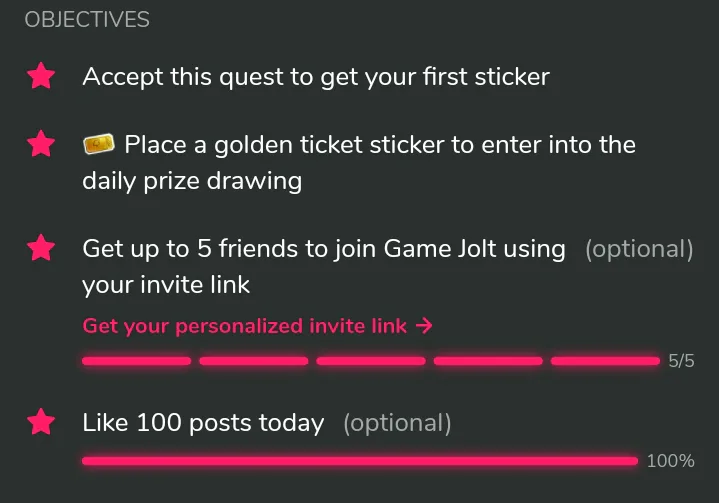This screenshot has height=503, width=719.
Task: Click the Get up to 5 friends text
Action: pos(324,248)
